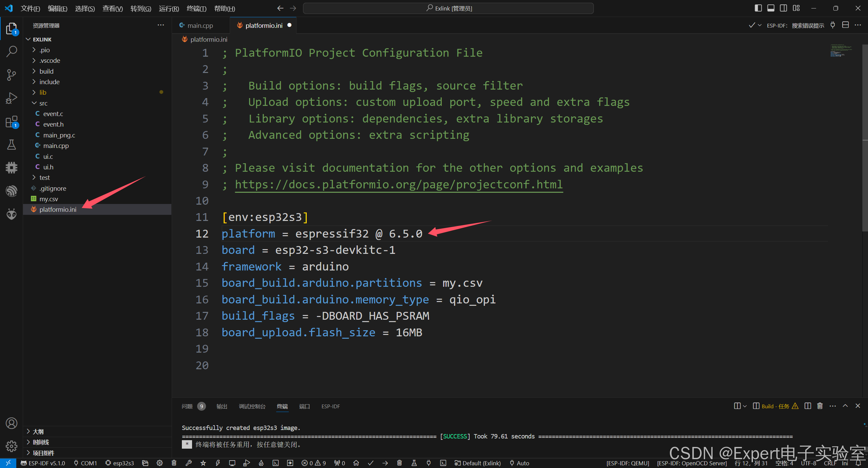Kill terminal using trash icon in panel toolbar
The image size is (868, 468).
click(x=820, y=406)
